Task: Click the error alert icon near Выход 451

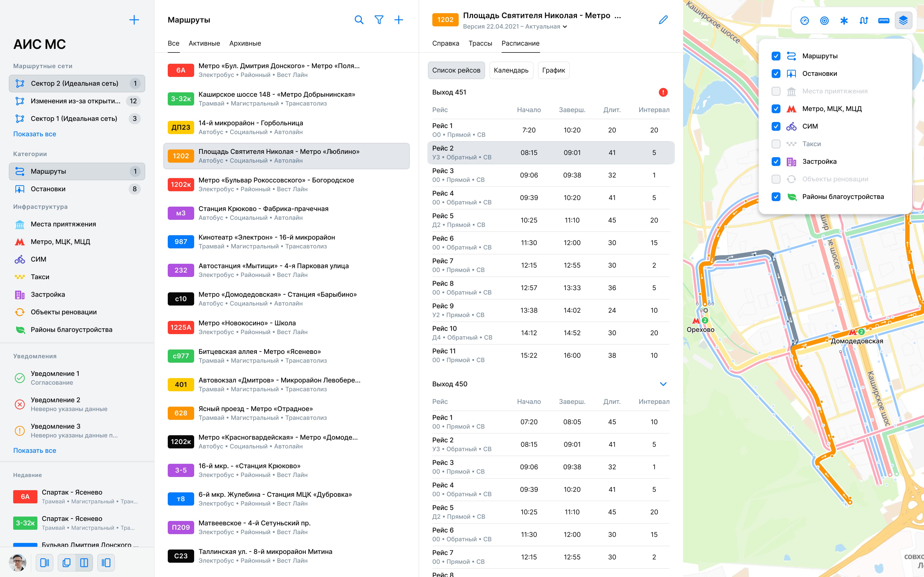Action: point(663,92)
